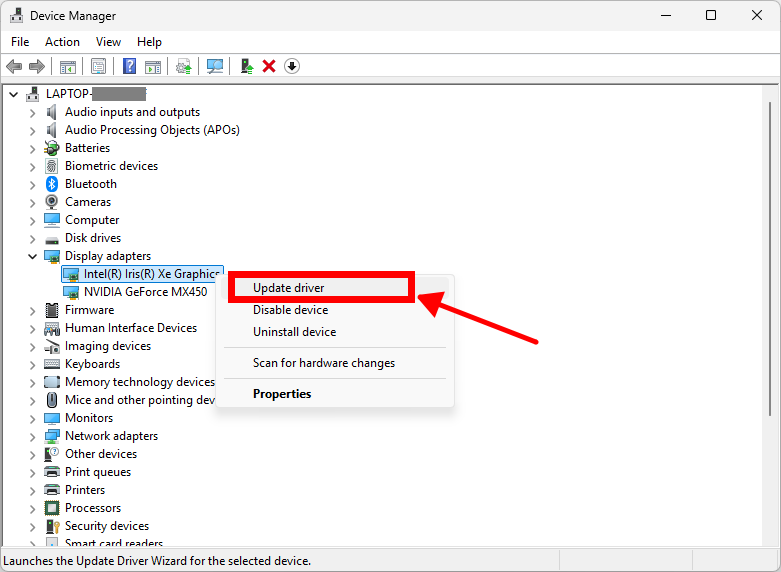781x572 pixels.
Task: Click the green-arrow update driver toolbar icon
Action: [x=246, y=66]
